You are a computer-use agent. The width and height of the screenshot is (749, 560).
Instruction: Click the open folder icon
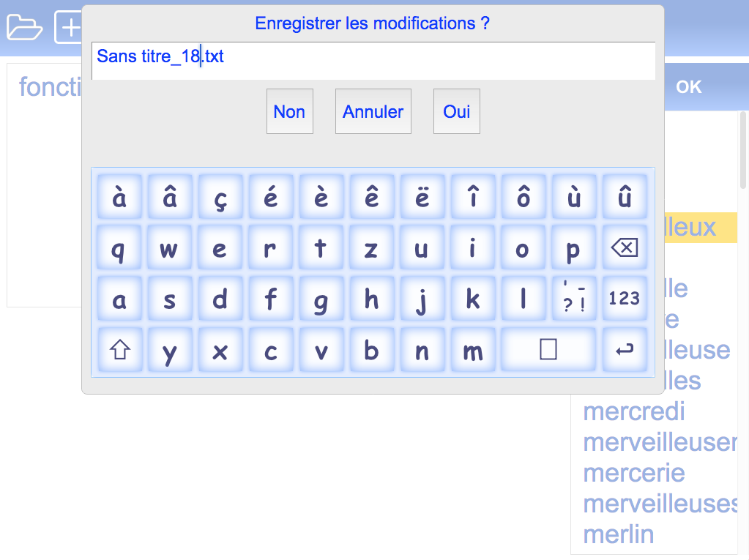pos(25,27)
